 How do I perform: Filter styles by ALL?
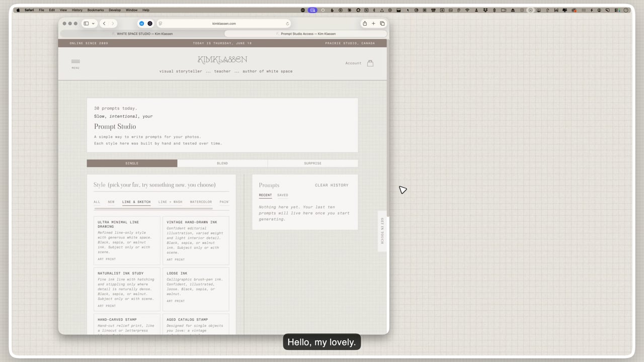click(x=97, y=202)
